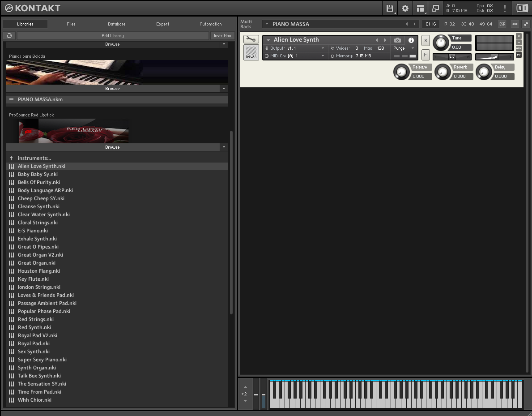Refresh the libraries list
Viewport: 532px width, 416px height.
9,36
